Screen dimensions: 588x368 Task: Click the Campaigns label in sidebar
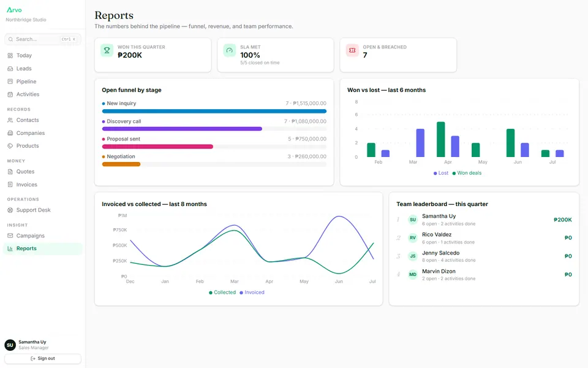[x=31, y=236]
